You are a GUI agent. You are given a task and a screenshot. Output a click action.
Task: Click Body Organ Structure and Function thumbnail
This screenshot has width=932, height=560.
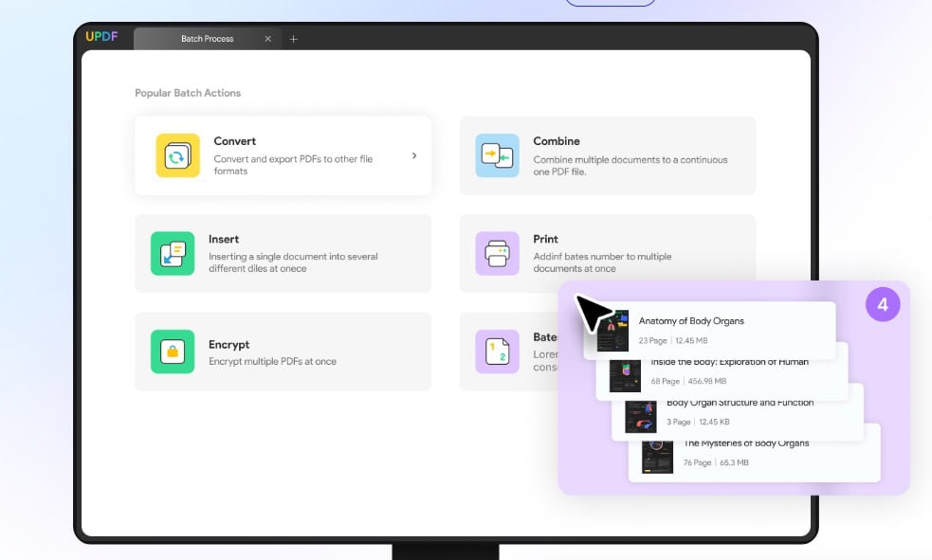coord(641,416)
